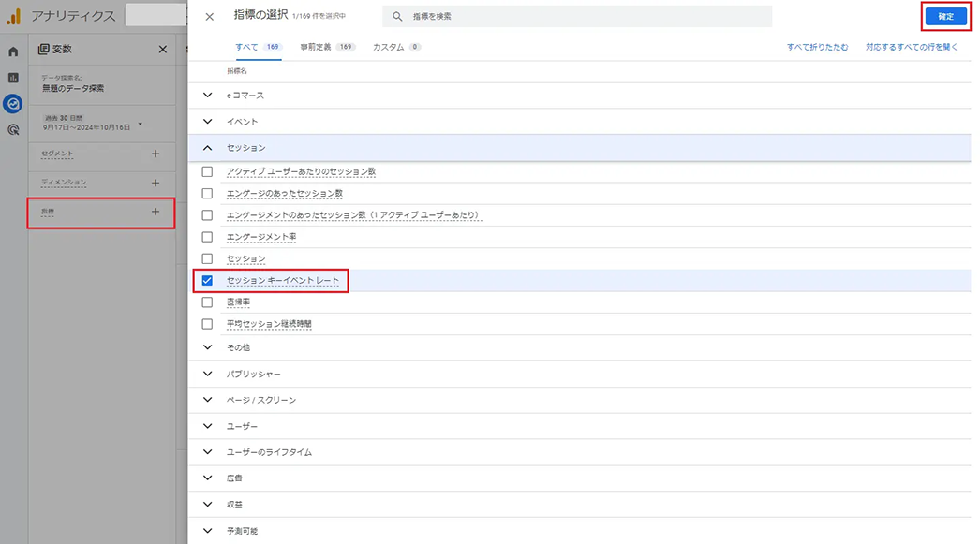Open the Home icon in sidebar
The width and height of the screenshot is (980, 544).
[13, 51]
